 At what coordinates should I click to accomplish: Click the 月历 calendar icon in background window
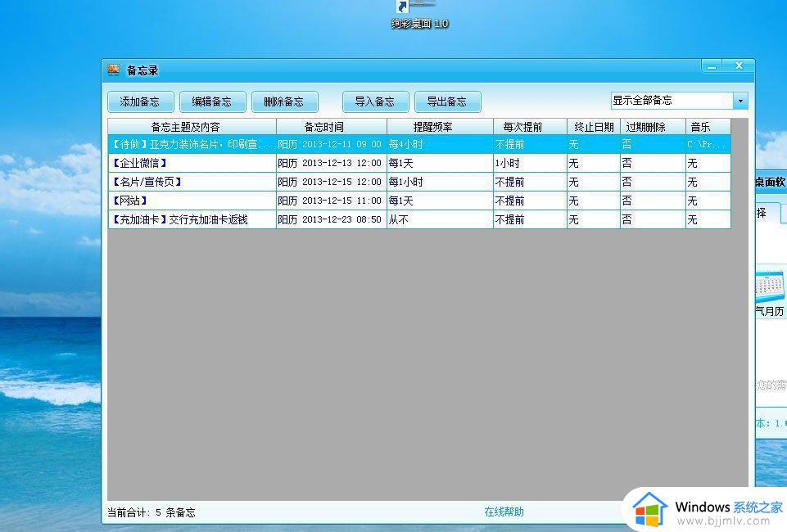(x=771, y=285)
